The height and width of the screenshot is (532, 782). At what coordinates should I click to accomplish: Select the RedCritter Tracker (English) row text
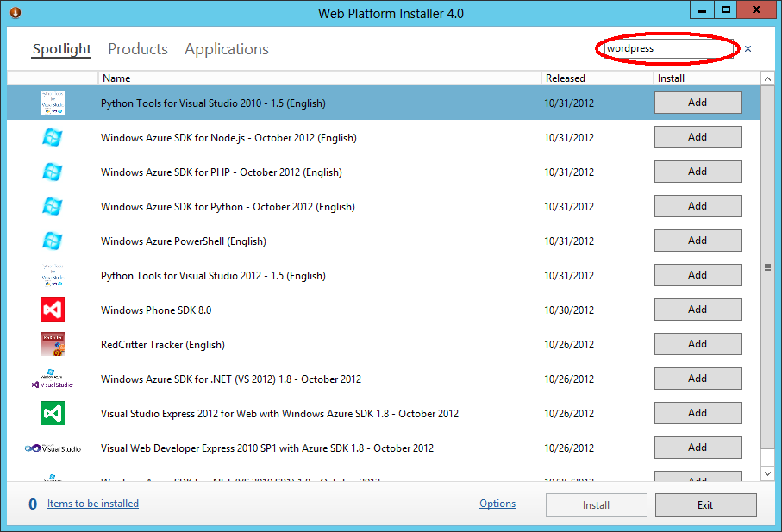tap(163, 345)
